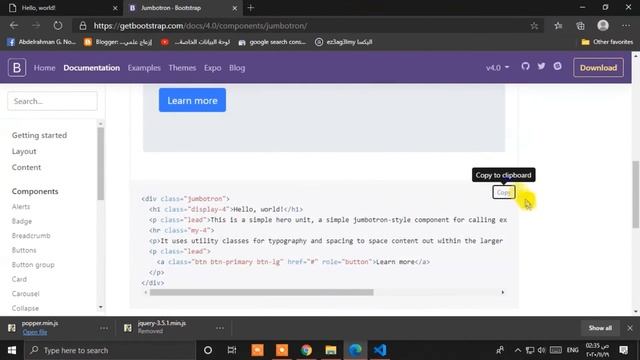The image size is (640, 360).
Task: Click sidebar scroll down arrow
Action: click(100, 307)
